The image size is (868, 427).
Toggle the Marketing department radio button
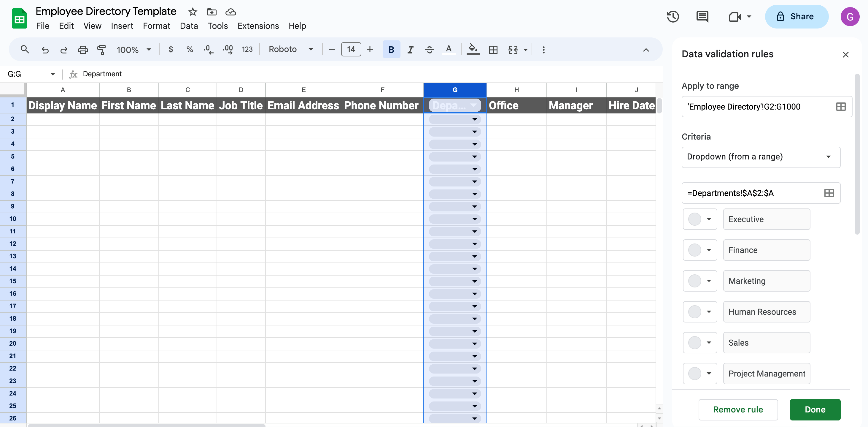[x=695, y=281]
